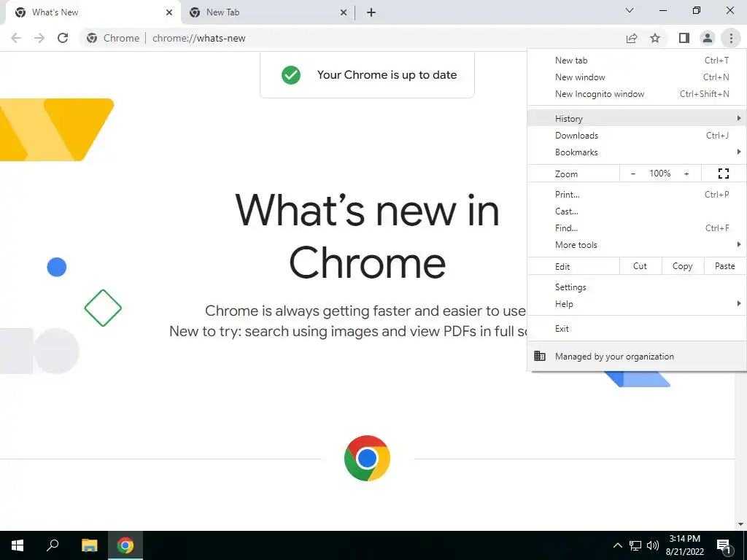This screenshot has width=747, height=560.
Task: Click the Chrome site info chip in address bar
Action: pos(113,38)
